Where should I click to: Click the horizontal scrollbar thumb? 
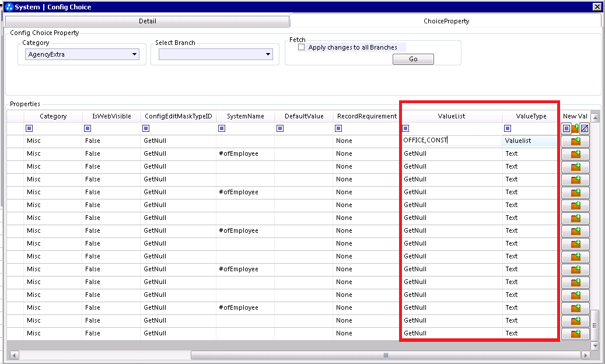(x=386, y=355)
